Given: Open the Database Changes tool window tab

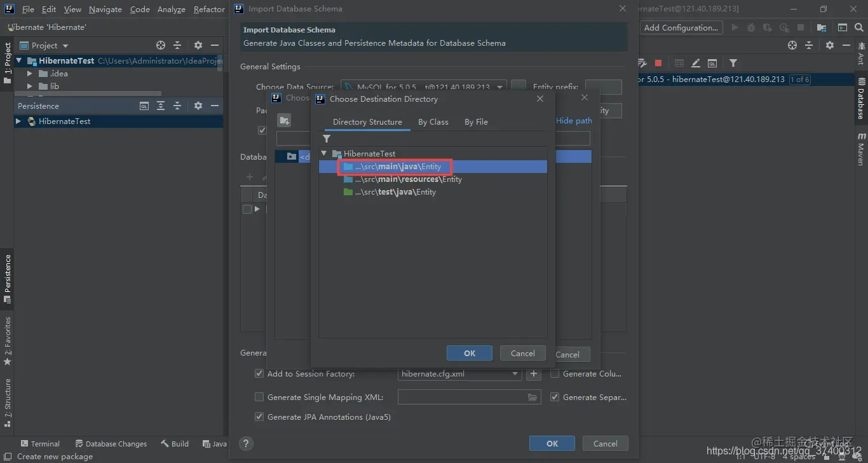Looking at the screenshot, I should point(111,444).
